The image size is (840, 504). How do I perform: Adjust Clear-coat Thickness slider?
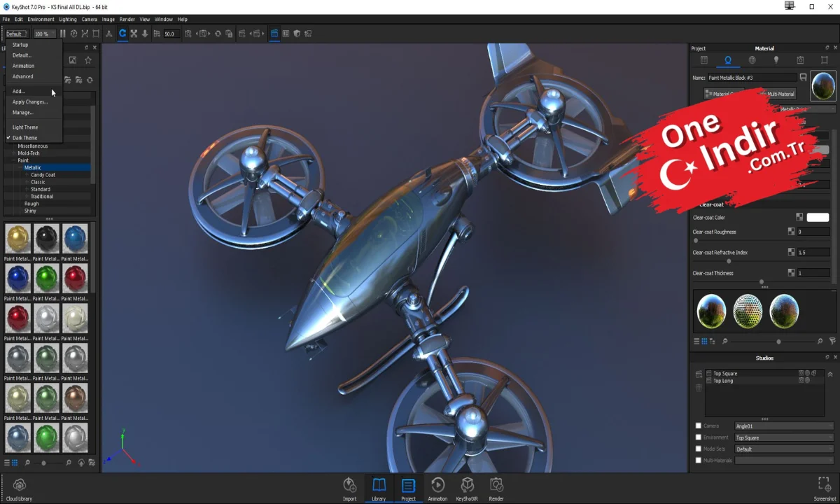coord(762,282)
